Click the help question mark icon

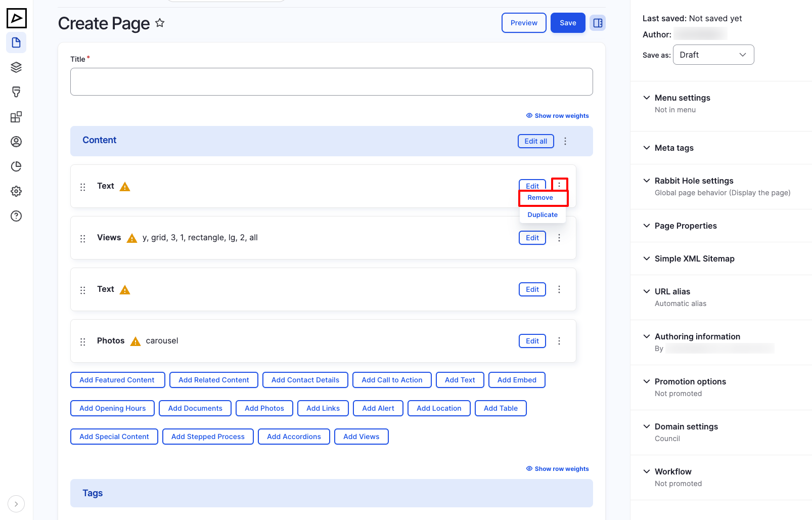16,216
